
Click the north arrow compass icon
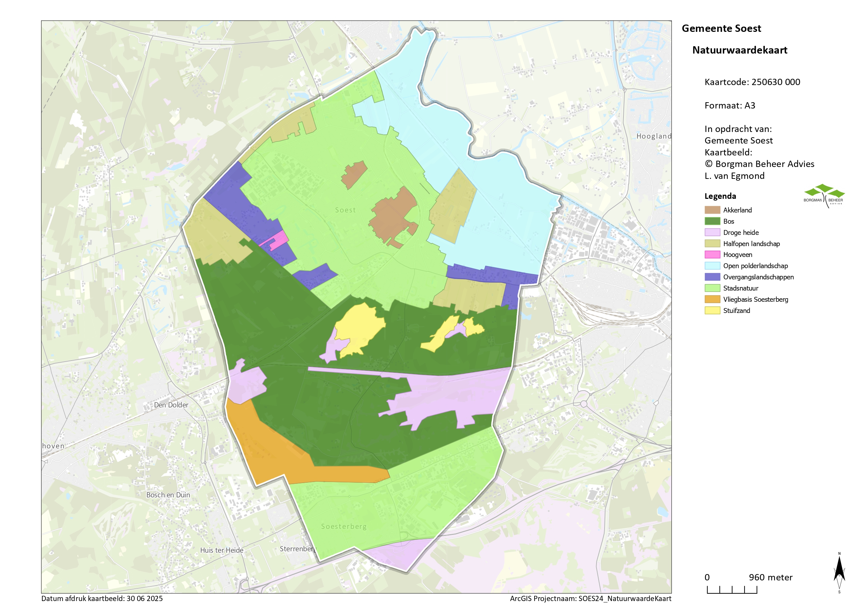(x=839, y=572)
